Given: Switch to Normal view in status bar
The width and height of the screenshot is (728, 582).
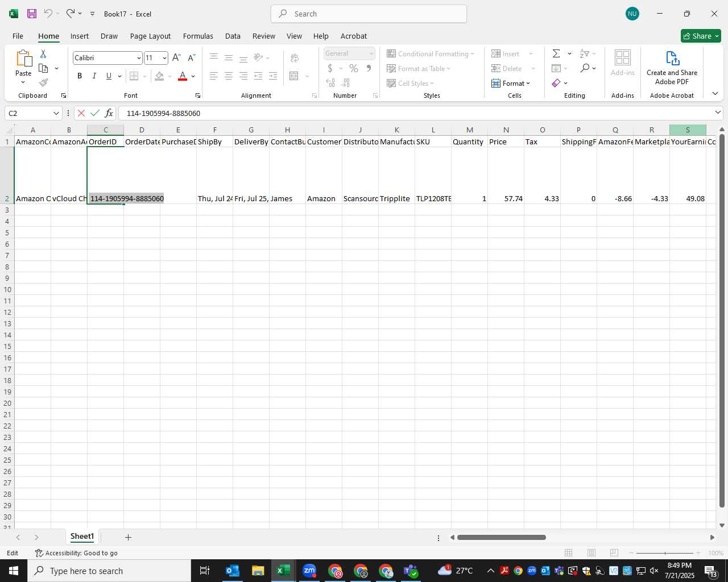Looking at the screenshot, I should pos(568,553).
